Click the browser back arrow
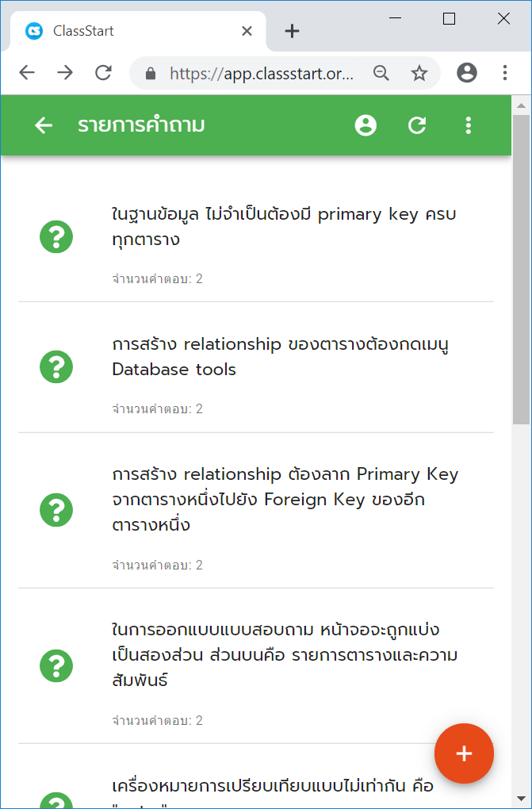Screen dimensions: 532x809 (27, 73)
